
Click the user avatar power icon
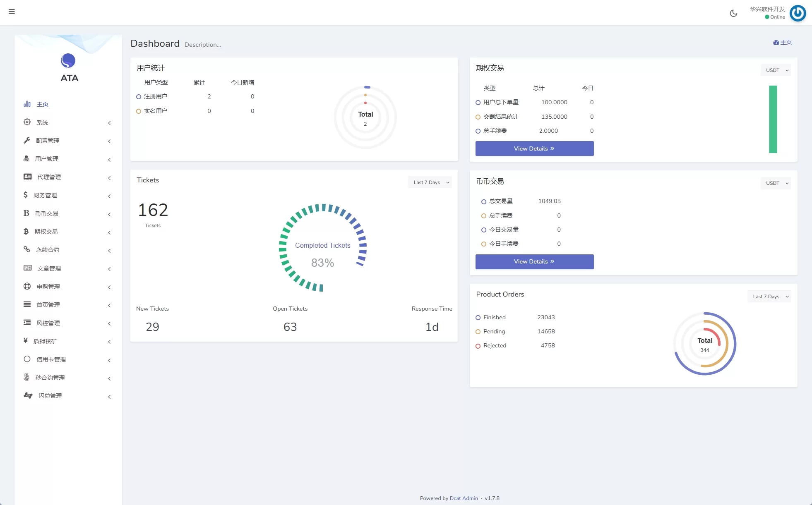(798, 13)
